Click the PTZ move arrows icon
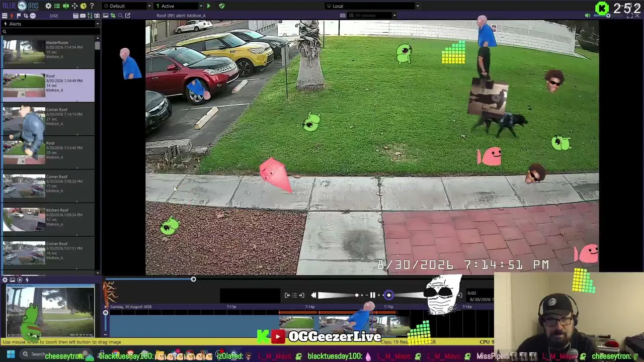 tap(74, 6)
